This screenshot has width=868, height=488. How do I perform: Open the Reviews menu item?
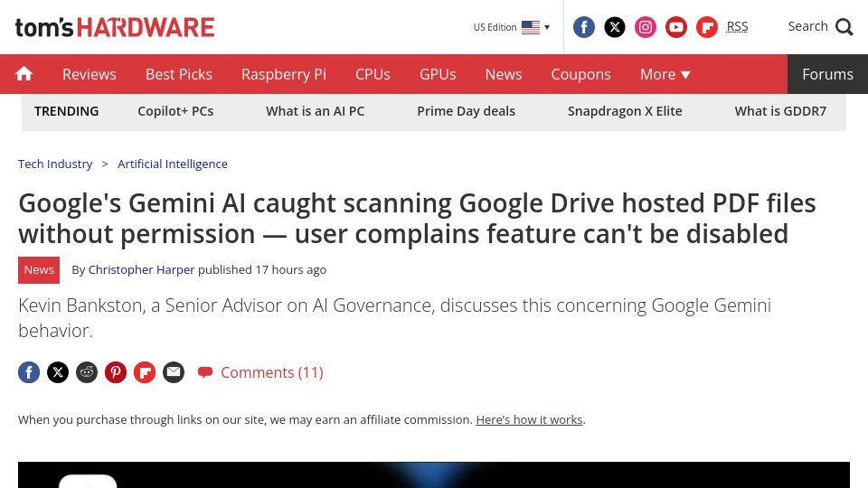(x=90, y=74)
